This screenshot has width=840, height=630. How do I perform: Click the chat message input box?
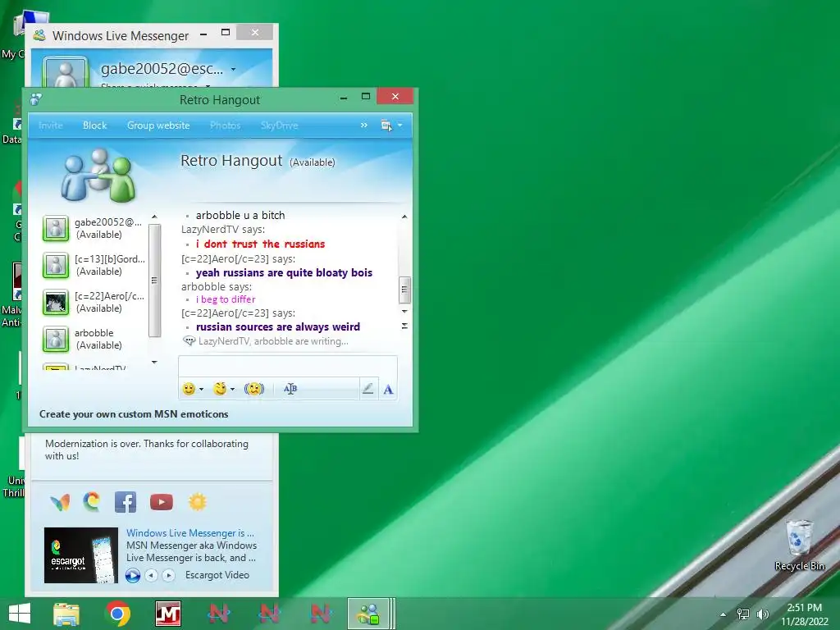(x=288, y=367)
